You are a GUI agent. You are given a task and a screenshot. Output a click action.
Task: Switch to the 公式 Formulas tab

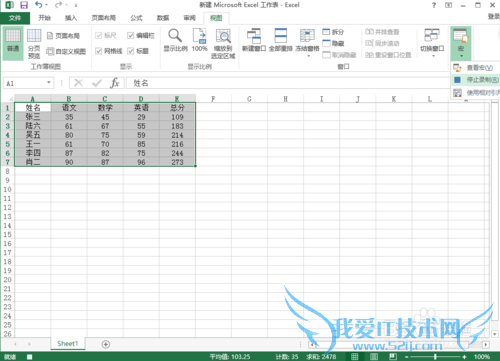pyautogui.click(x=136, y=18)
